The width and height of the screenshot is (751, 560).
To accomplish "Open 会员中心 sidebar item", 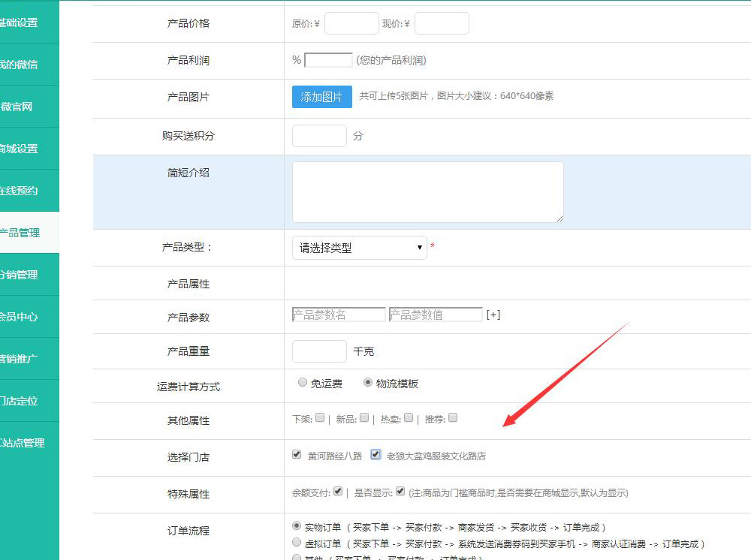I will click(20, 317).
